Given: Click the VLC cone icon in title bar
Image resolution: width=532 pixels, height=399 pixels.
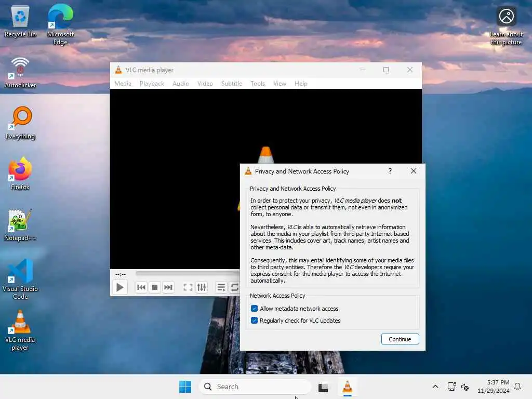Looking at the screenshot, I should point(118,70).
